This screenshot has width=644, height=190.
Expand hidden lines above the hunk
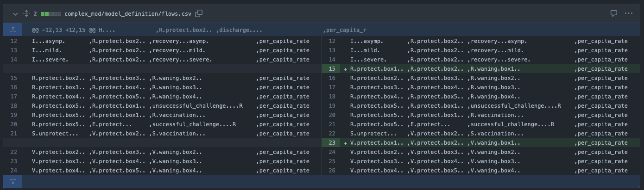(x=13, y=30)
